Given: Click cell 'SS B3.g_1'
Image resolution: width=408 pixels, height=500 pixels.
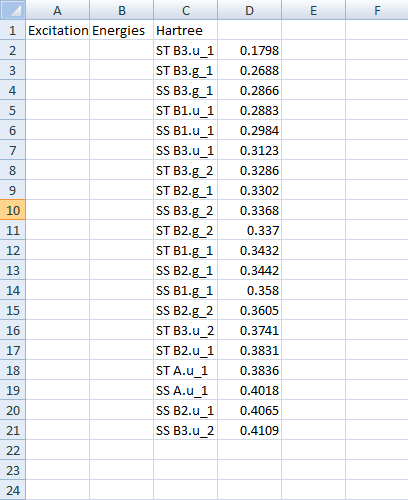Looking at the screenshot, I should tap(185, 90).
